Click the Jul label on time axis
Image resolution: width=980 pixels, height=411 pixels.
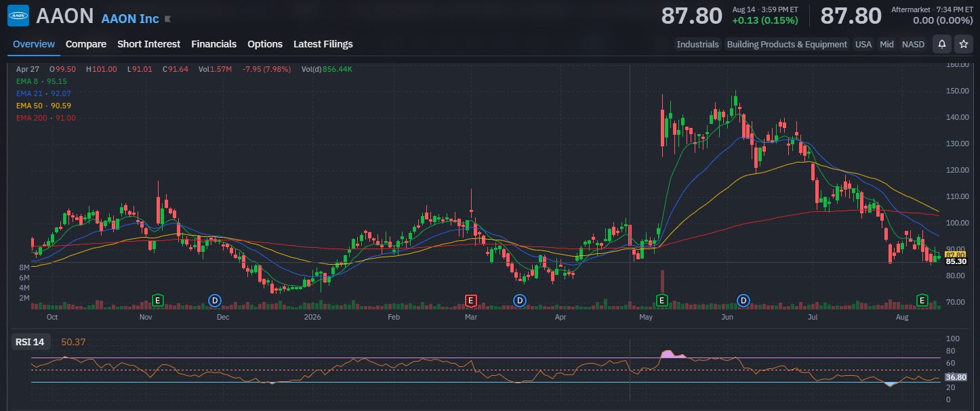point(813,317)
